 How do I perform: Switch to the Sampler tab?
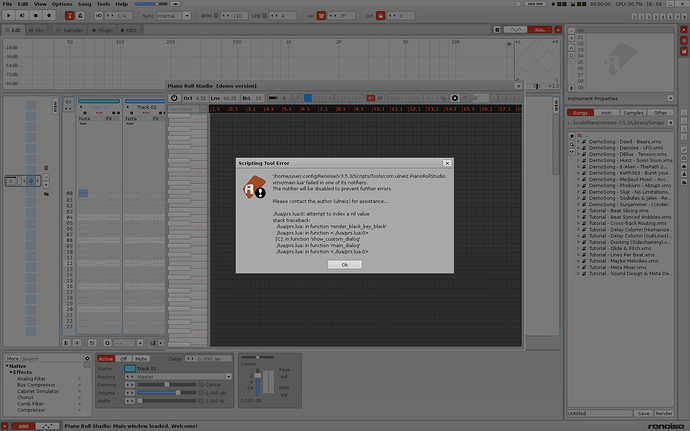coord(69,30)
